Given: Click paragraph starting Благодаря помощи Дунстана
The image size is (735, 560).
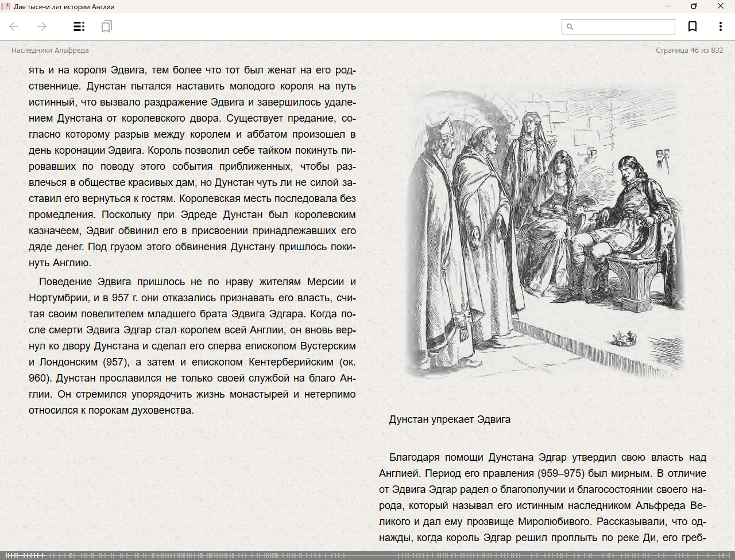Looking at the screenshot, I should 543,497.
